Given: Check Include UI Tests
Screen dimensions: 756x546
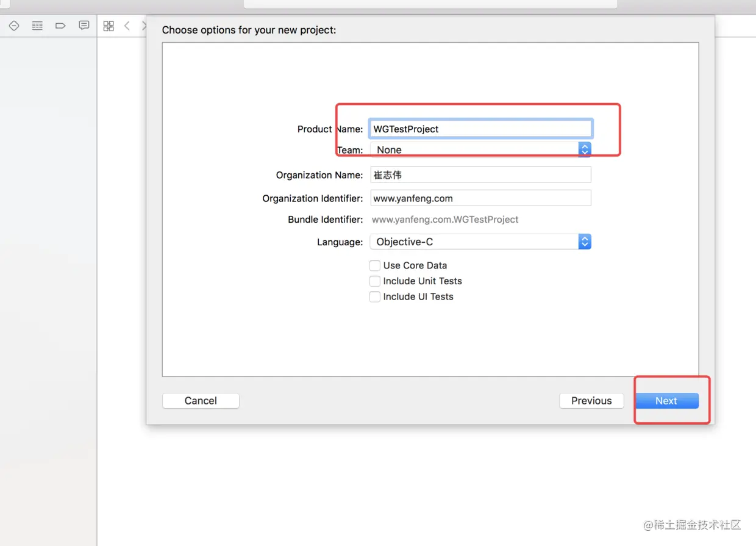Looking at the screenshot, I should pos(375,297).
